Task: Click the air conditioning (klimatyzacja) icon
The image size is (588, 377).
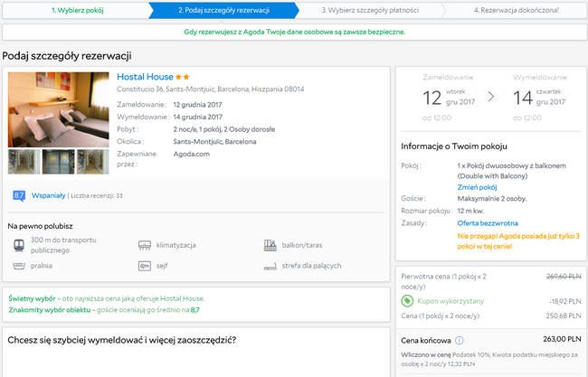Action: pos(145,245)
